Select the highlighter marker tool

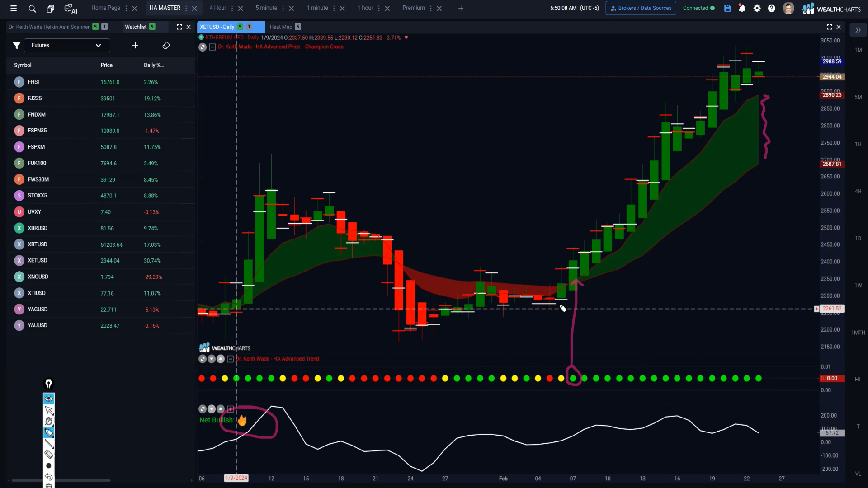49,432
